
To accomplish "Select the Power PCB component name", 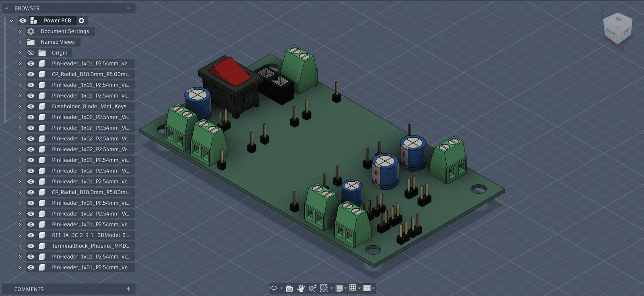I will [57, 21].
